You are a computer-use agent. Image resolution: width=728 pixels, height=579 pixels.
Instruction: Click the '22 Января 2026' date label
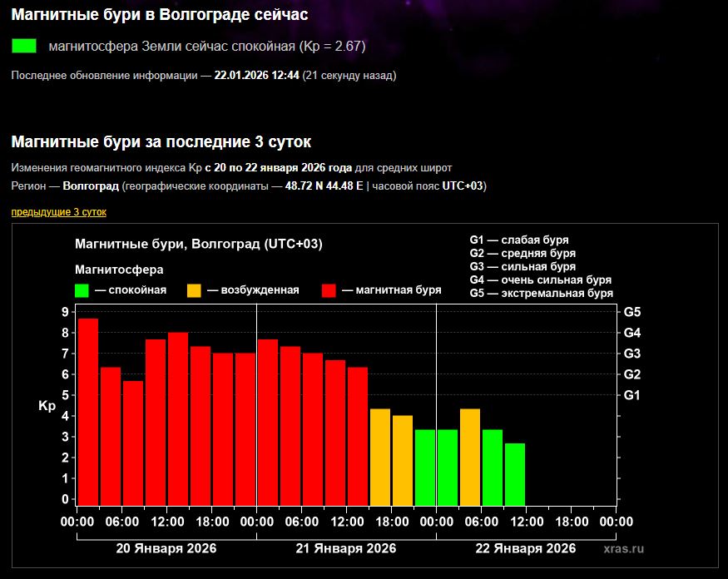click(525, 549)
